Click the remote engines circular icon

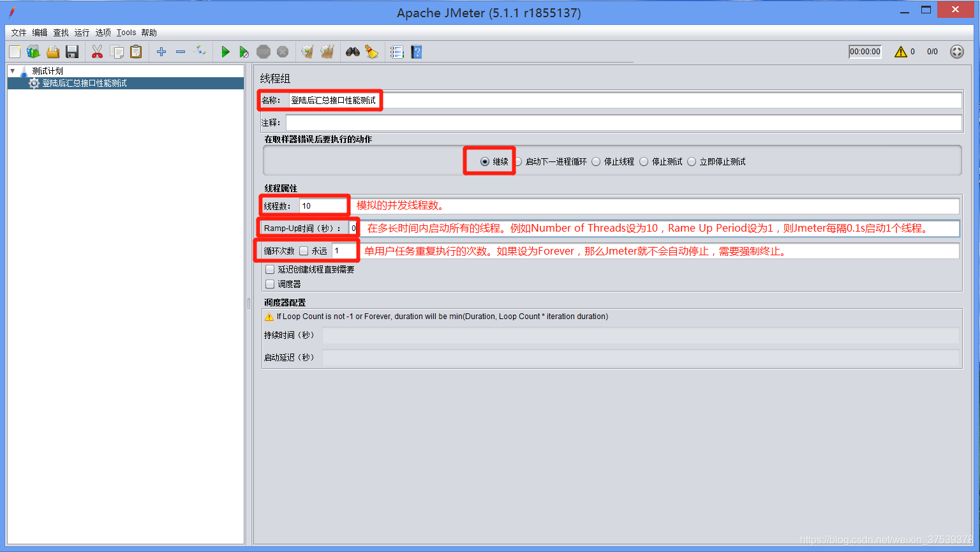point(957,52)
